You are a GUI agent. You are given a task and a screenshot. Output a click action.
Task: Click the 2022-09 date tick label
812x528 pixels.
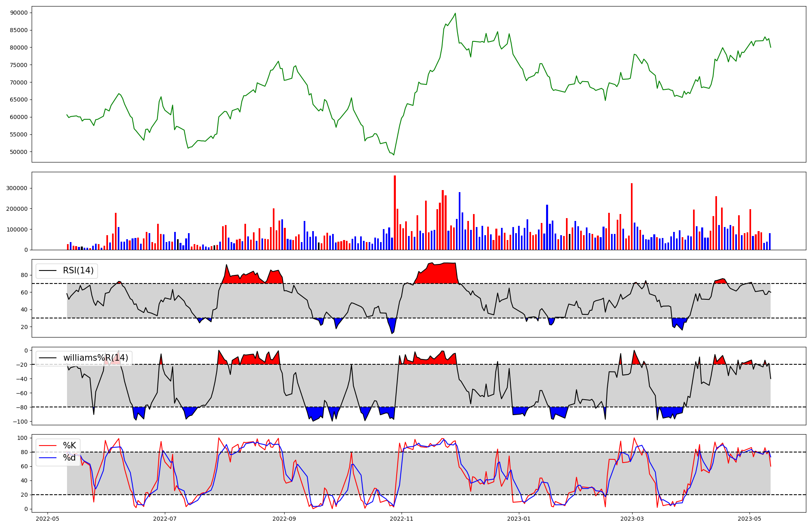point(284,519)
